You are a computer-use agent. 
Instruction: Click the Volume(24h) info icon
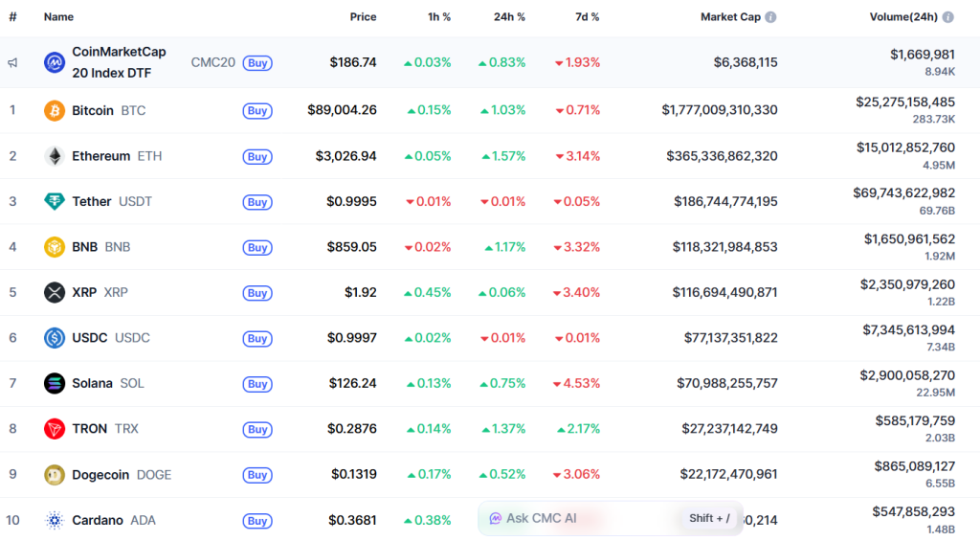947,17
